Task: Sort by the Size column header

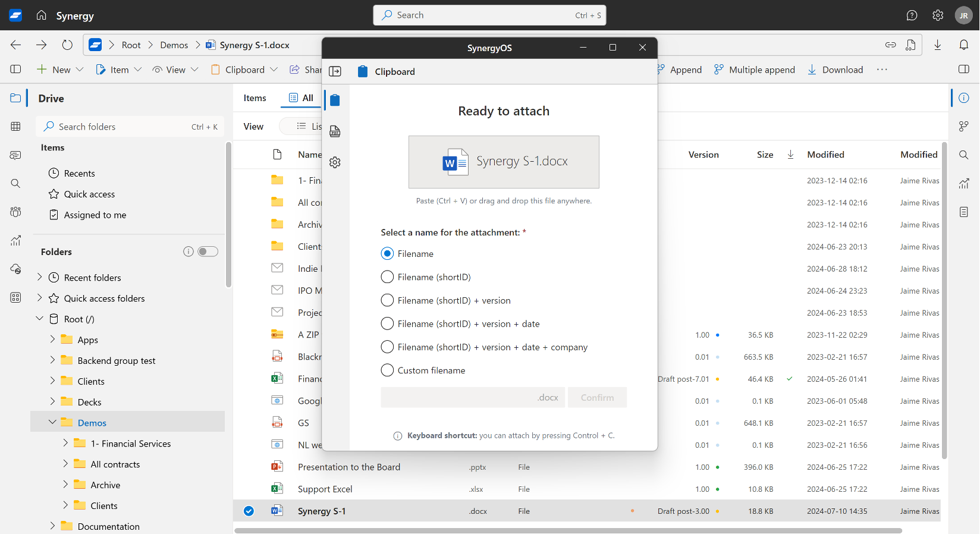Action: tap(765, 155)
